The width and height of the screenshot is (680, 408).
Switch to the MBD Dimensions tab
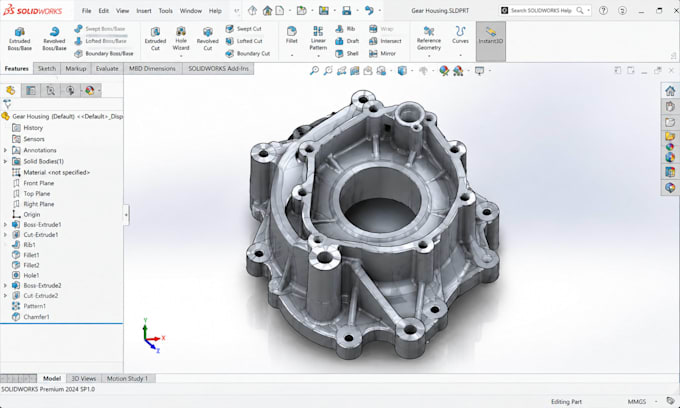[x=152, y=69]
